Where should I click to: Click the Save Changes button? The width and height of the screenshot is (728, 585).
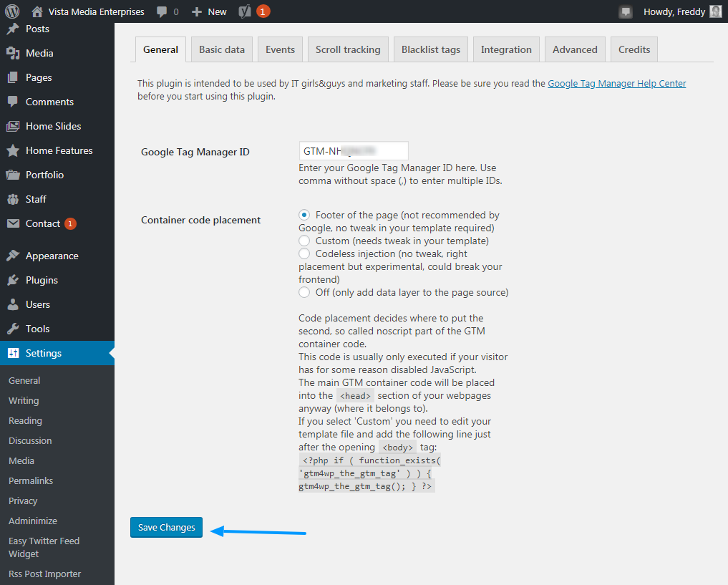click(166, 528)
